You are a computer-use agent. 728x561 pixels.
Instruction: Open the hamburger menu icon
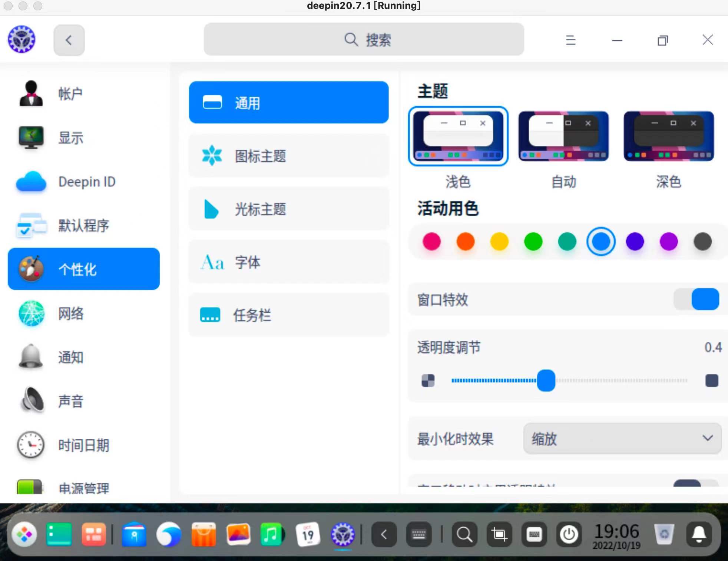(x=570, y=40)
